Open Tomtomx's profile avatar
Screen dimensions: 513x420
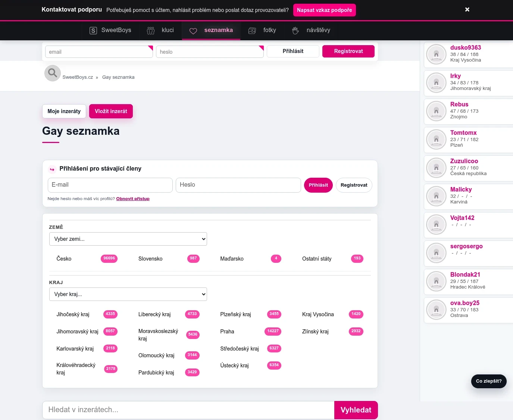pos(437,139)
